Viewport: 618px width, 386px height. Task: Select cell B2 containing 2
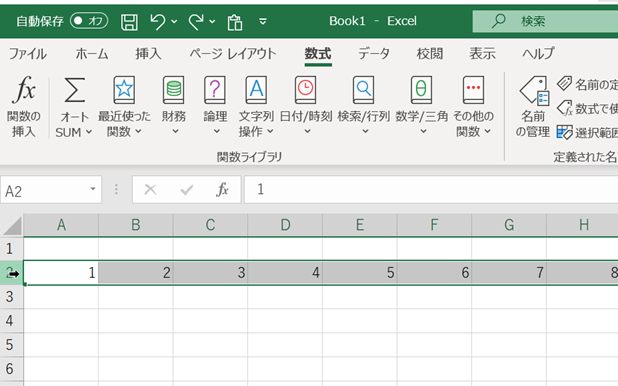pos(136,273)
